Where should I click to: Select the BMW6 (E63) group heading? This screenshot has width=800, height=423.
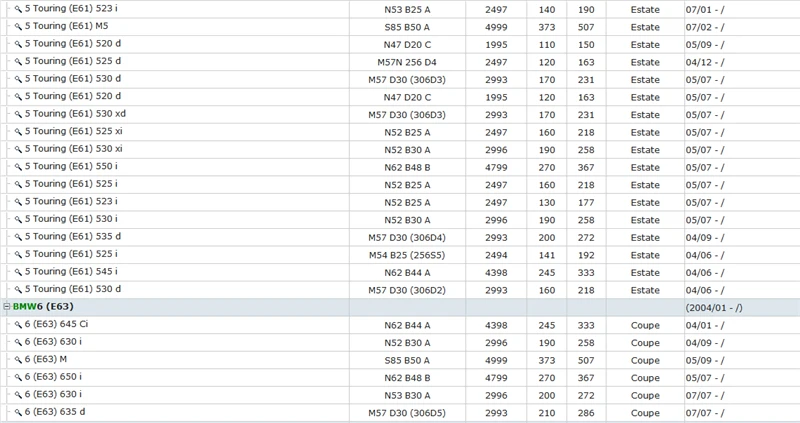coord(43,307)
